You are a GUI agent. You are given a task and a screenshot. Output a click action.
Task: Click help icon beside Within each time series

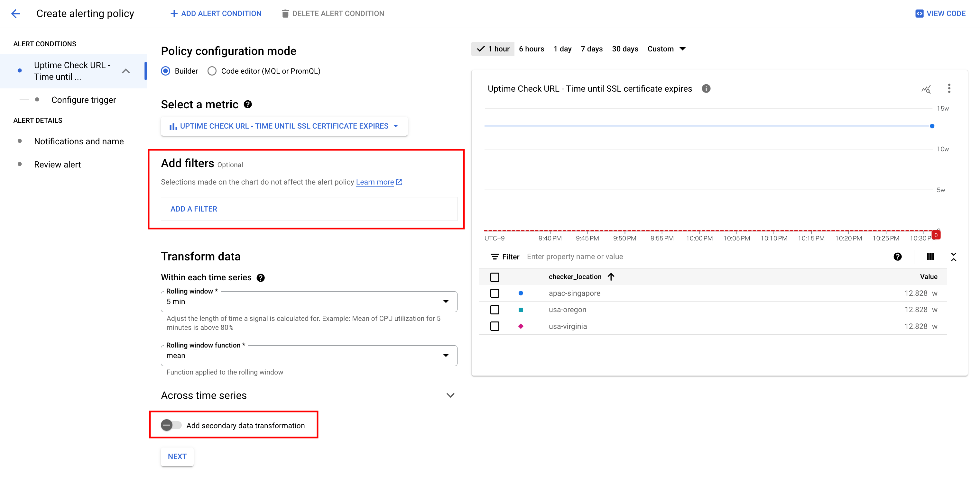tap(261, 278)
